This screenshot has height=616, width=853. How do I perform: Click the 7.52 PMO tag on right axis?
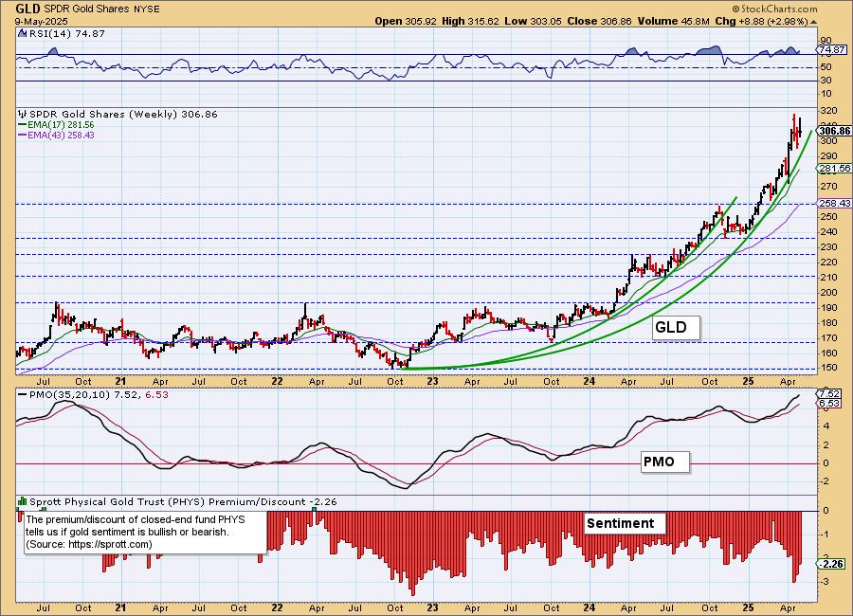pos(829,393)
